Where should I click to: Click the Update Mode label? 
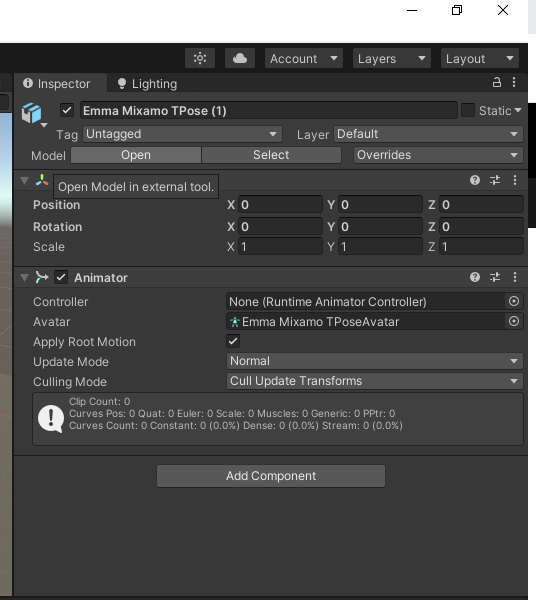click(71, 362)
